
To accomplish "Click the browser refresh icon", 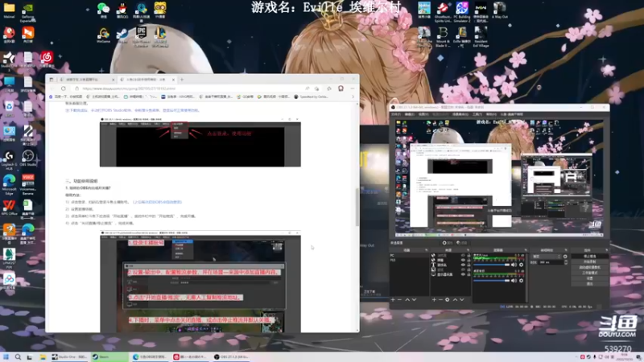I will pos(64,88).
